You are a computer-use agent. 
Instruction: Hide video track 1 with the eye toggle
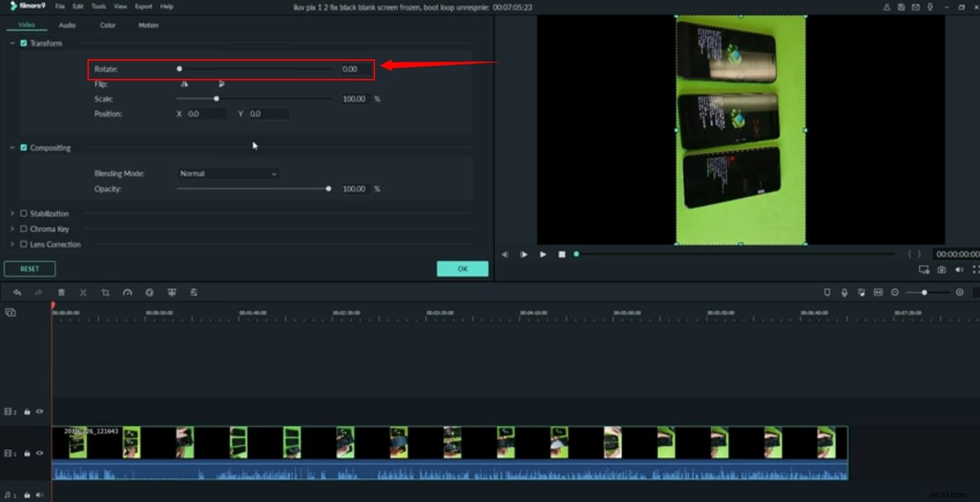pos(39,453)
